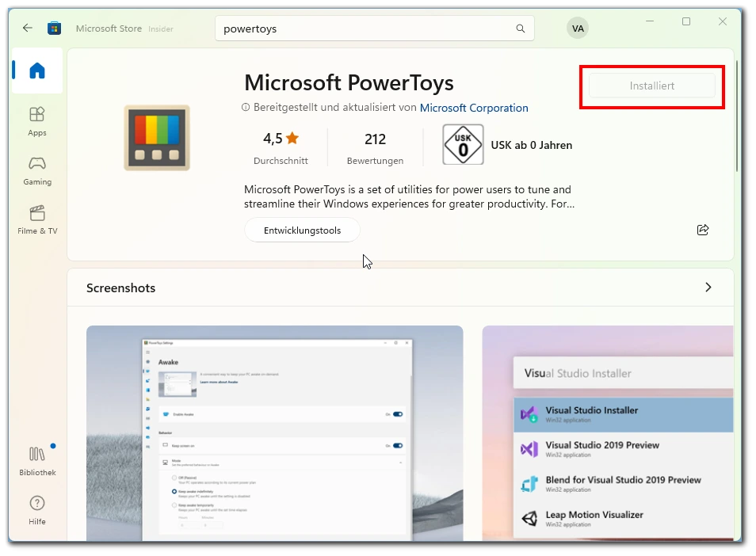Go back with the arrow icon
Viewport: 756px width, 556px height.
coord(28,28)
